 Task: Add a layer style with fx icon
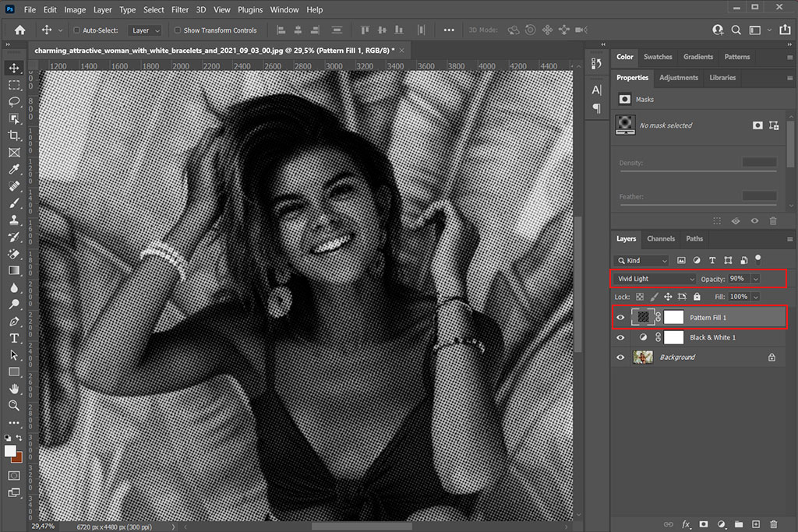(x=686, y=524)
